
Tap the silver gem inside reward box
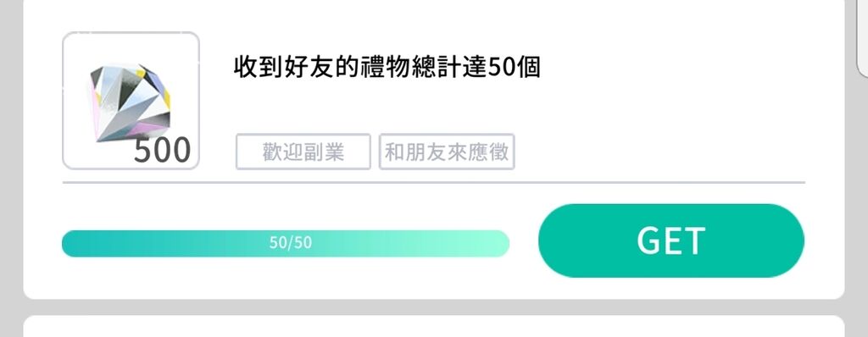point(129,102)
